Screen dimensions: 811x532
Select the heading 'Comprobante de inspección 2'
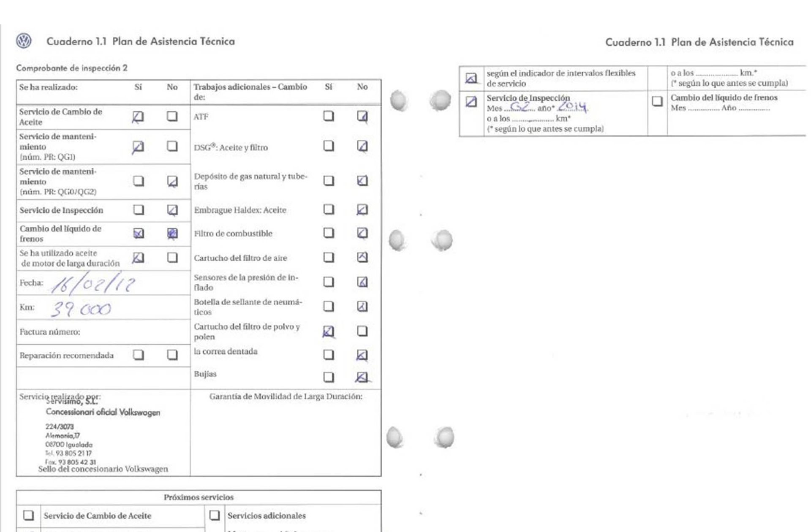(x=72, y=68)
